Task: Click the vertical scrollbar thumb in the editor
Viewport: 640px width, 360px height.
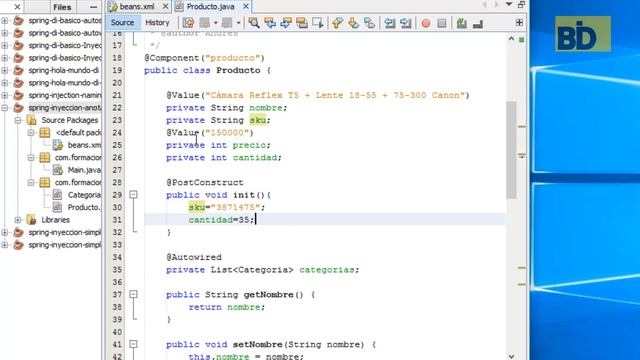Action: click(x=511, y=150)
